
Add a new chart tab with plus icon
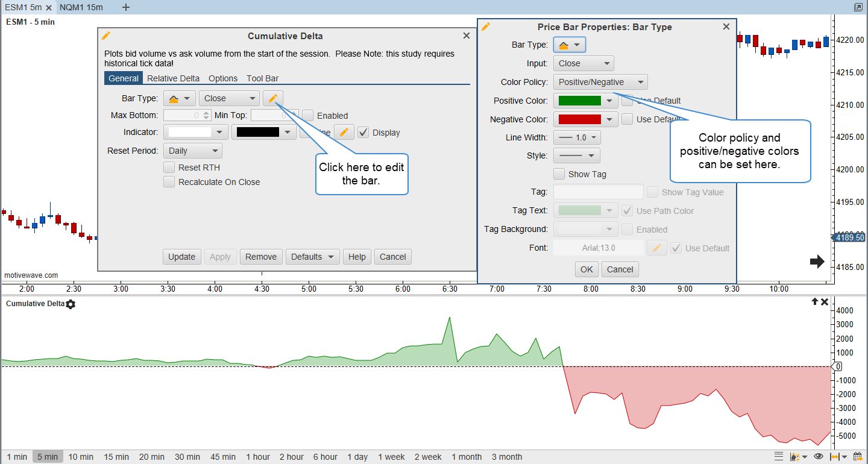tap(125, 7)
